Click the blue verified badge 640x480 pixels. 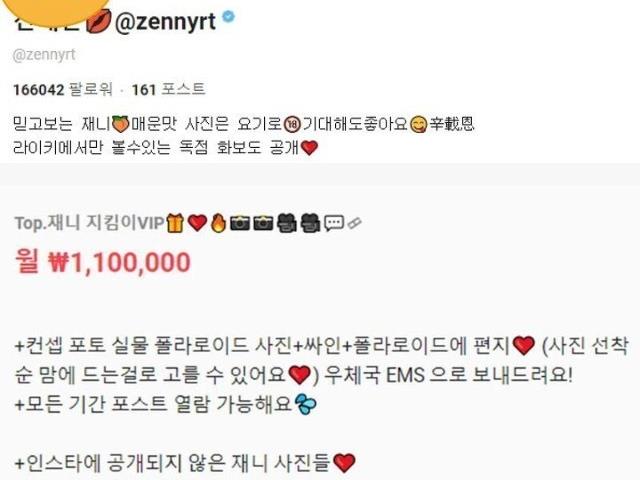229,16
